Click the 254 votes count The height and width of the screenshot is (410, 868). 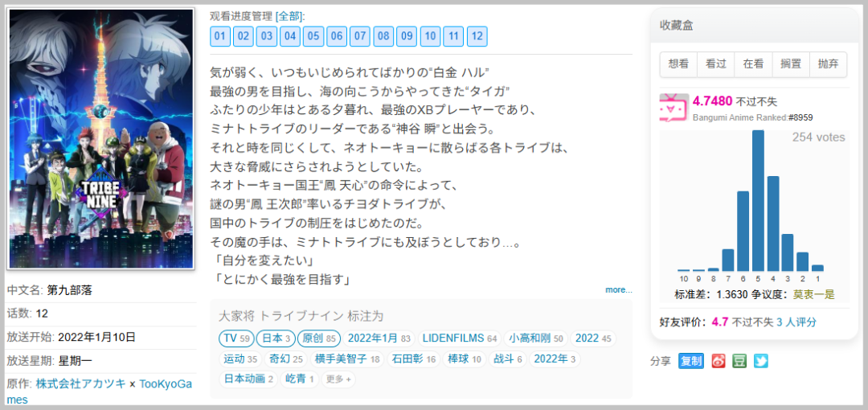[x=818, y=137]
